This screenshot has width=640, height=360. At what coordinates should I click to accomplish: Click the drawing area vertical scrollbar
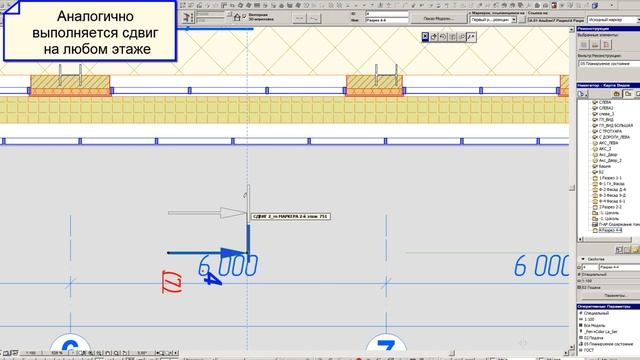[x=572, y=188]
